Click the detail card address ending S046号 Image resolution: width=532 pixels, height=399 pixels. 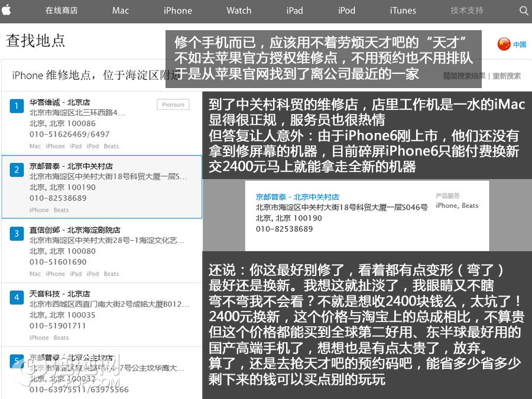(x=342, y=207)
